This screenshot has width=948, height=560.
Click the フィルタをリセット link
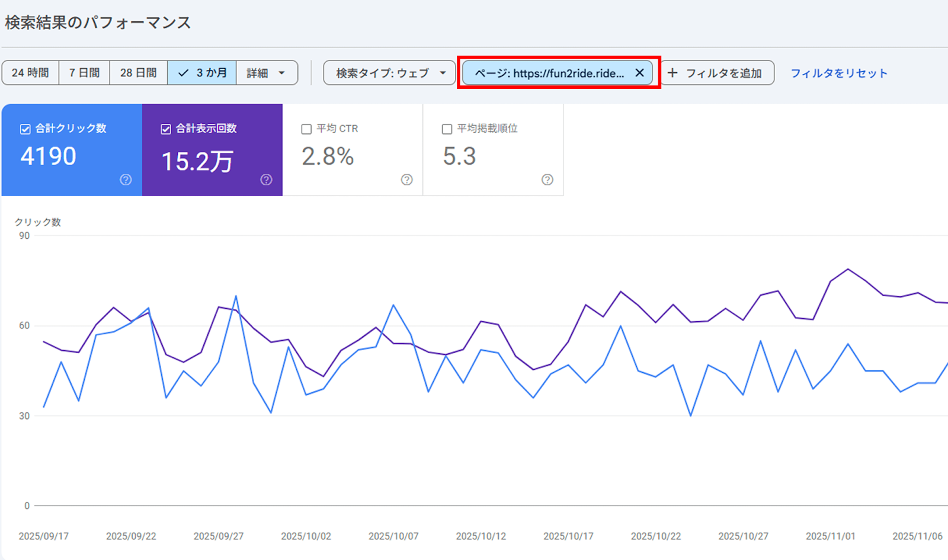coord(838,73)
